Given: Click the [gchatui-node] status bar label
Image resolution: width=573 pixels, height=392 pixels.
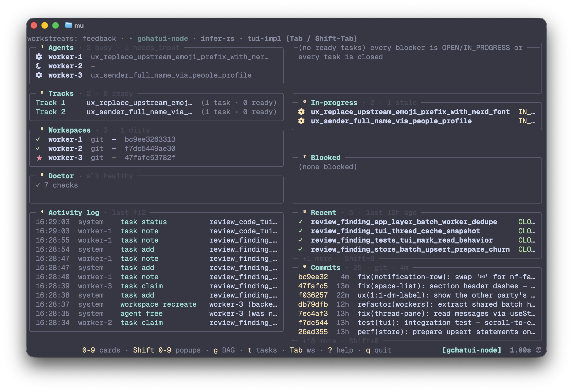Looking at the screenshot, I should tap(472, 350).
